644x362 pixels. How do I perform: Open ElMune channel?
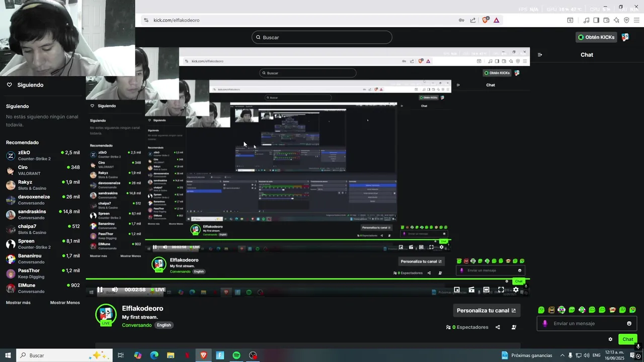tap(43, 288)
